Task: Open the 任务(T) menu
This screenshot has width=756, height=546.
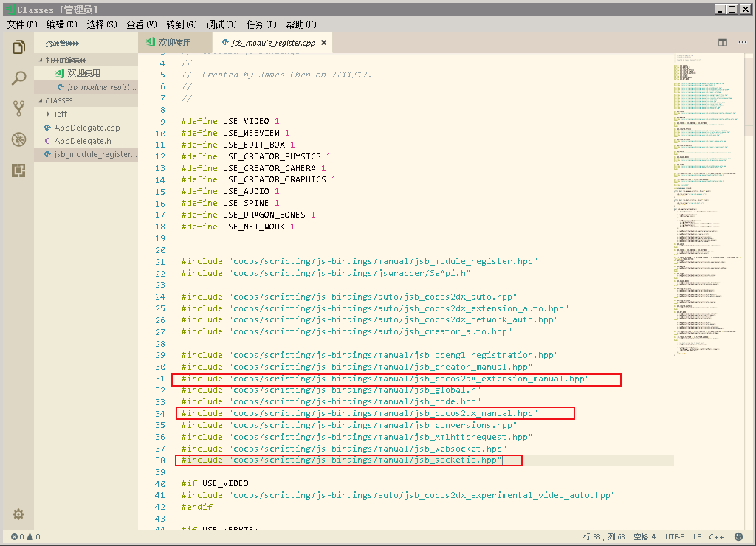Action: coord(261,24)
